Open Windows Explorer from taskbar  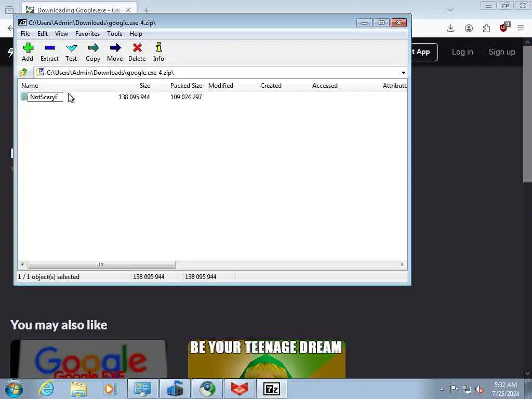pos(79,389)
